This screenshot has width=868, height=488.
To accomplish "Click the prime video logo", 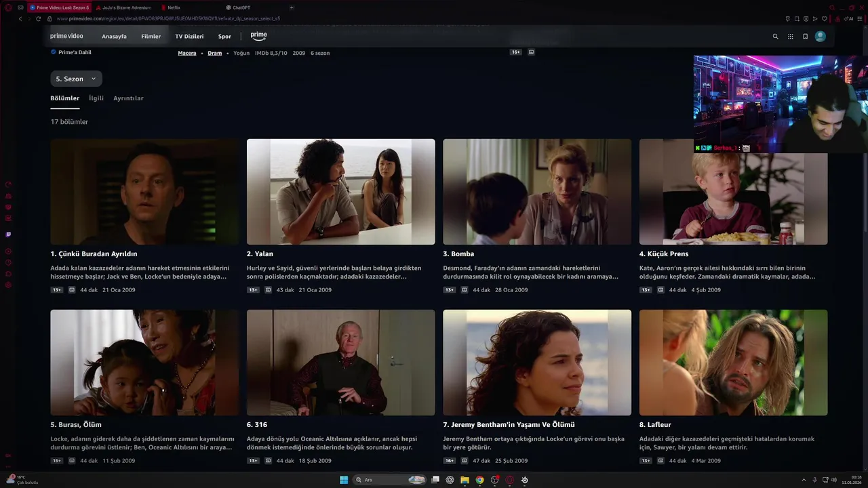I will 66,36.
